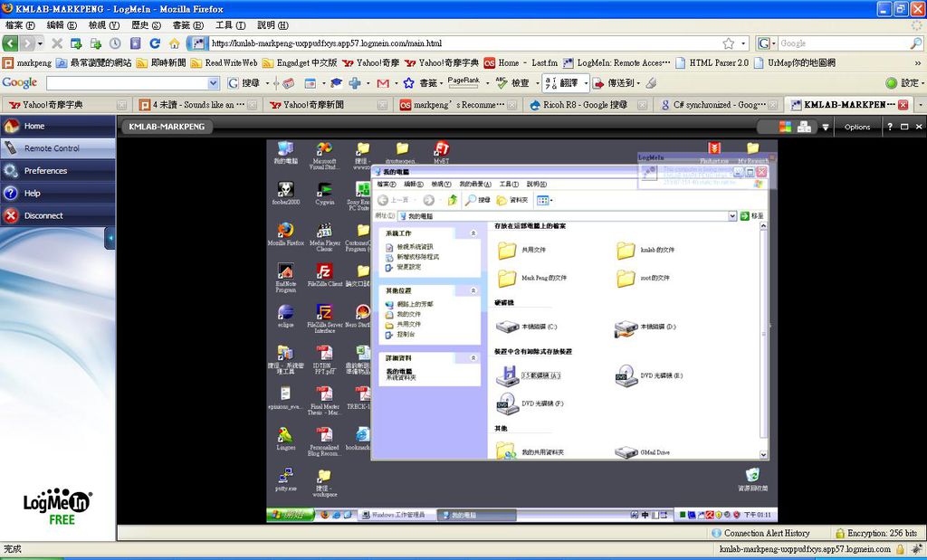Open the Read Write Web bookmark

point(224,62)
